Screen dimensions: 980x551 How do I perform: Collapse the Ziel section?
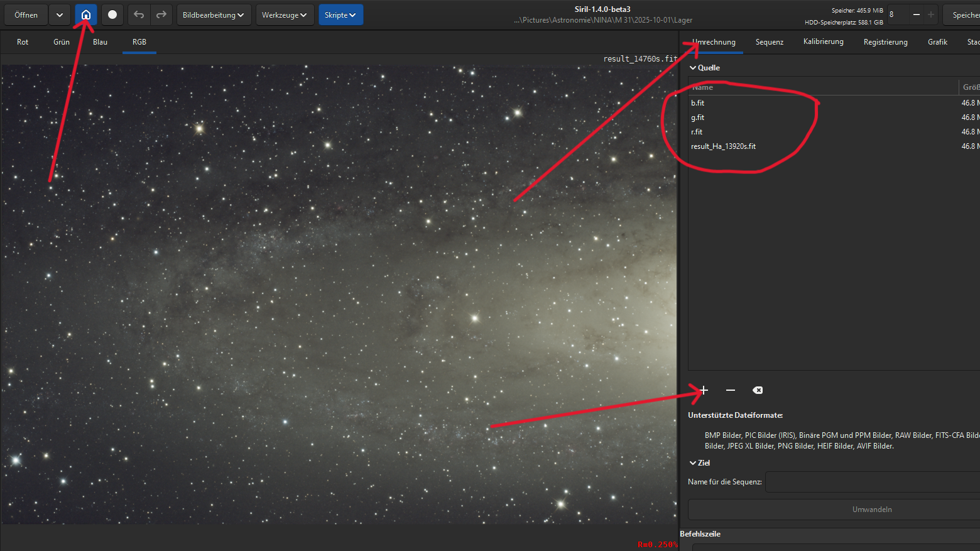[693, 463]
